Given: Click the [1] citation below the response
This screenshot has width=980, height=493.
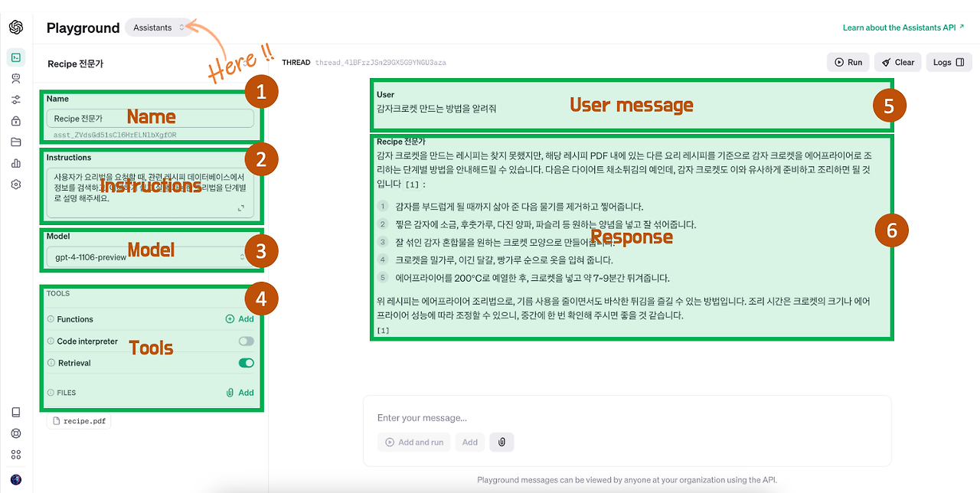Looking at the screenshot, I should tap(383, 331).
